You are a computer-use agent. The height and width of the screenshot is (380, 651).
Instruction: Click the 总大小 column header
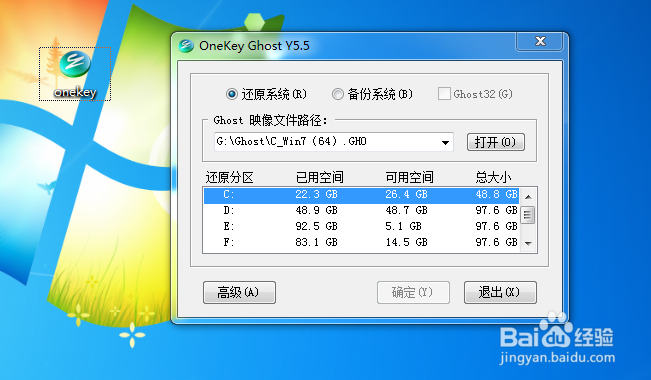494,177
